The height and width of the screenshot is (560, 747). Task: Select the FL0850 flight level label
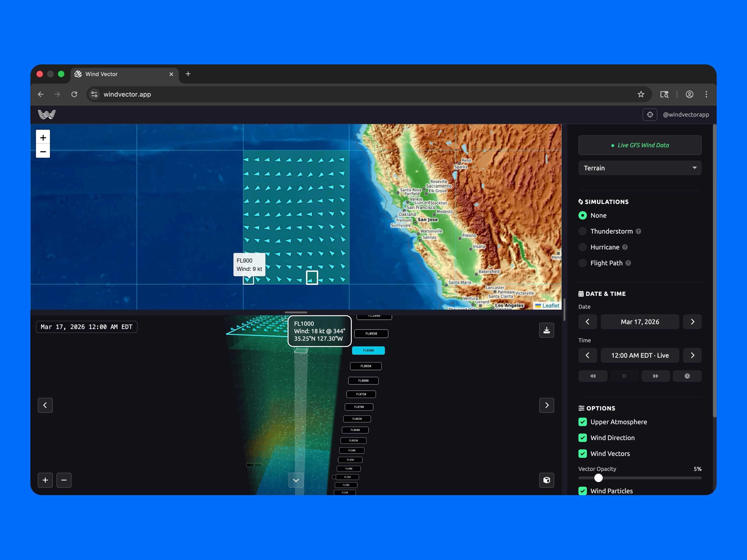click(366, 366)
